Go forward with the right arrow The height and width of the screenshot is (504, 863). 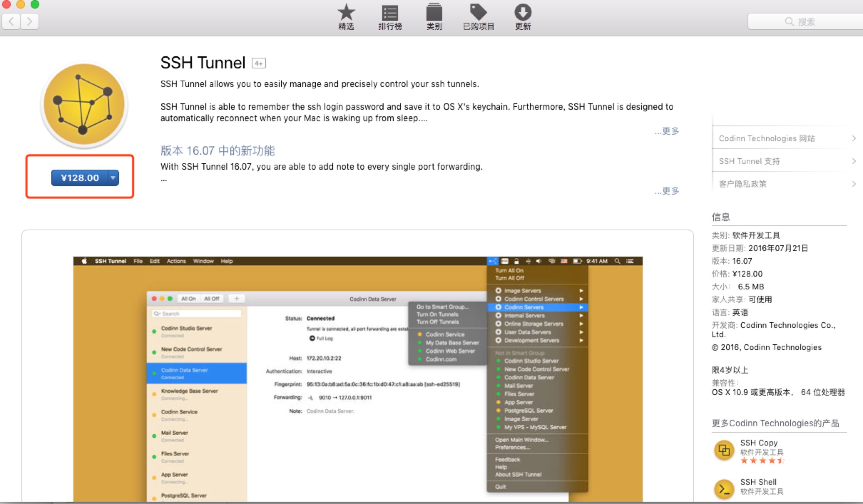(30, 22)
